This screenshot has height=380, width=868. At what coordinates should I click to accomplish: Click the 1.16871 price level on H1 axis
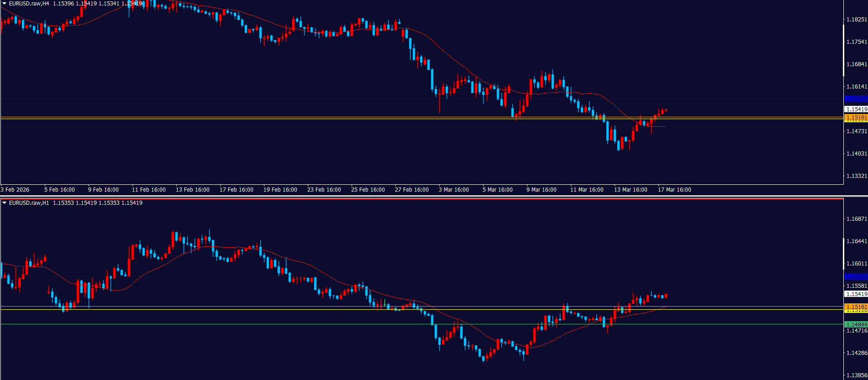[x=856, y=219]
